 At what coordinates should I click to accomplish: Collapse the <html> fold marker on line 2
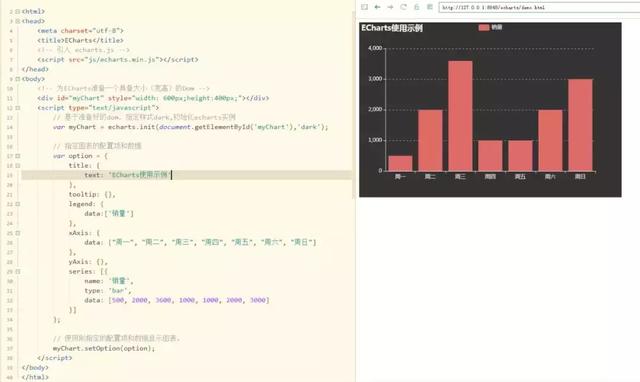point(18,11)
